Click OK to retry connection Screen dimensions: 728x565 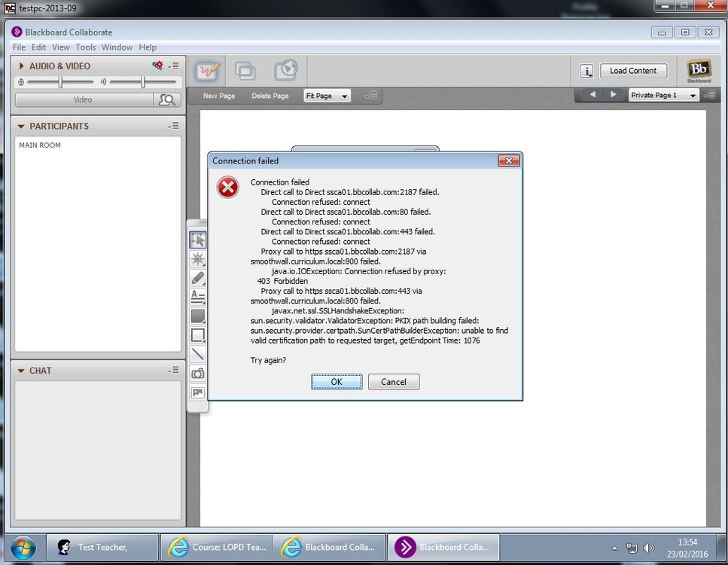(x=337, y=381)
